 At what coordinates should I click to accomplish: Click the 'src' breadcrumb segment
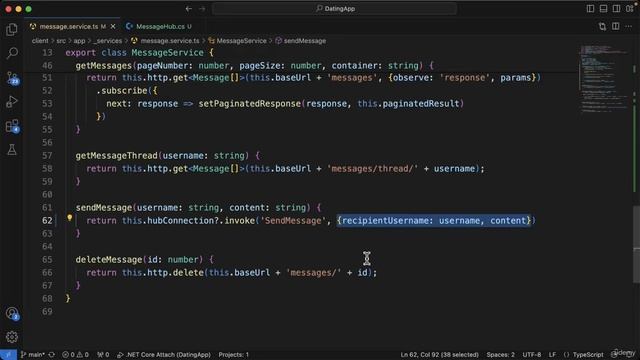tap(61, 41)
